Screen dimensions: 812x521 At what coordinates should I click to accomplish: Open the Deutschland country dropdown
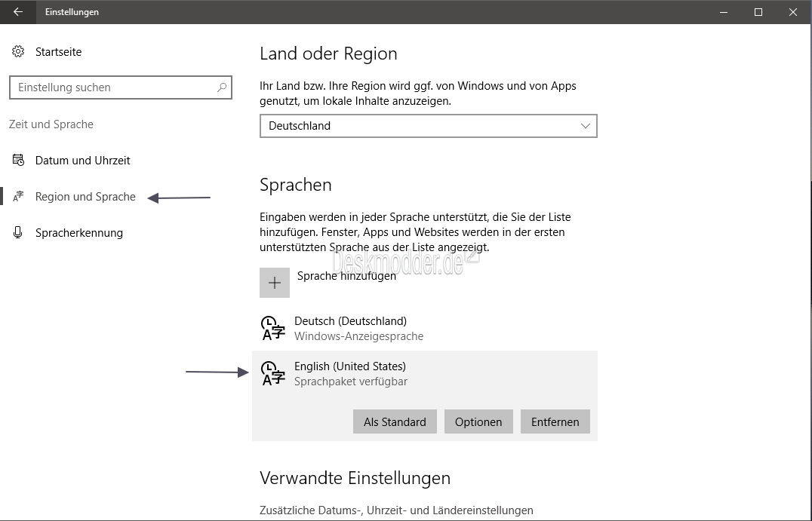429,126
